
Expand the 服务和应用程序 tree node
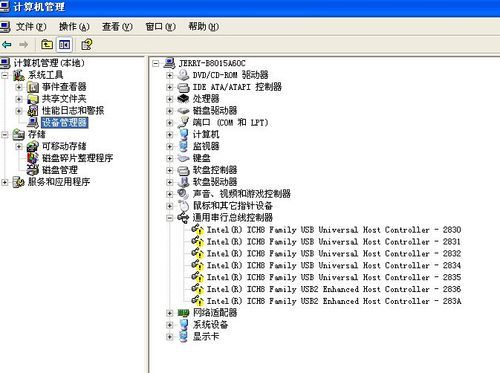coord(5,182)
